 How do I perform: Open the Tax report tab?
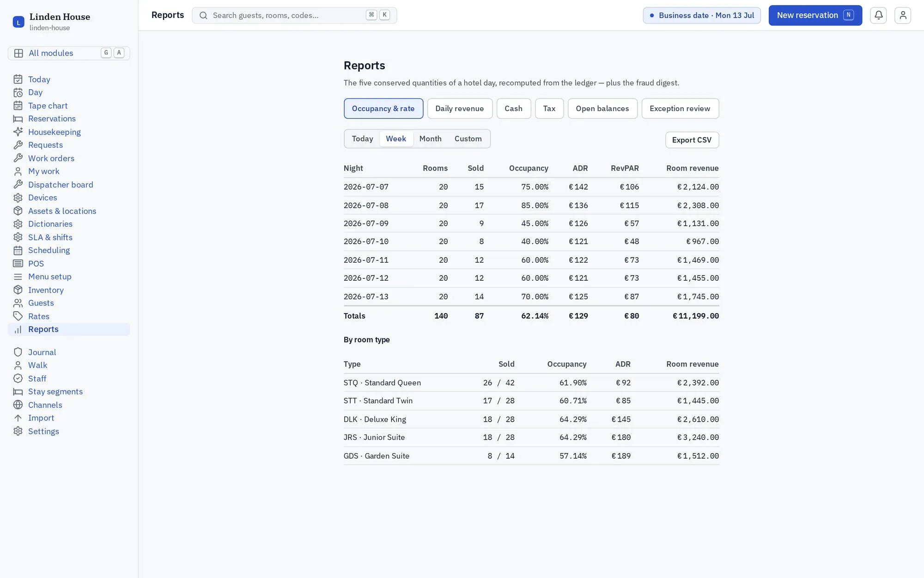pyautogui.click(x=549, y=109)
